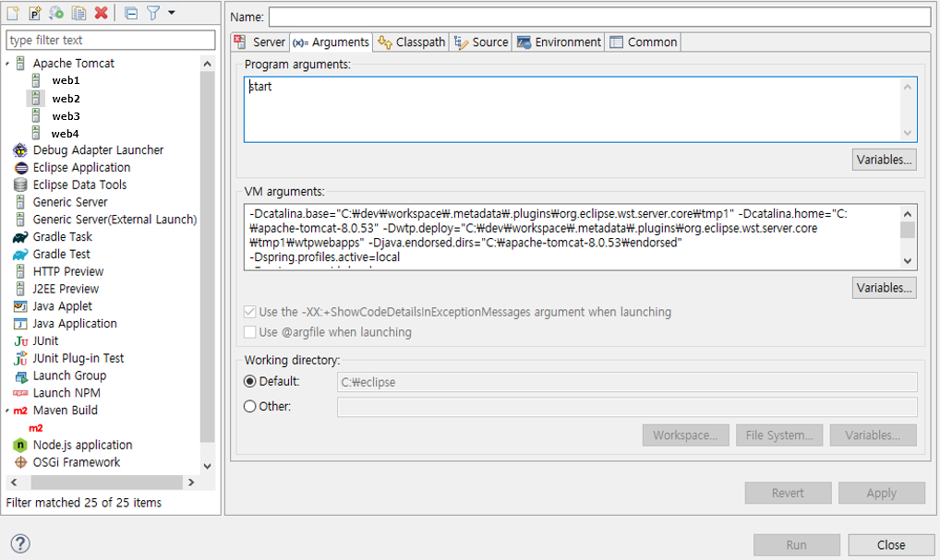Viewport: 940px width, 560px height.
Task: Click Variables button in Working directory section
Action: pos(873,435)
